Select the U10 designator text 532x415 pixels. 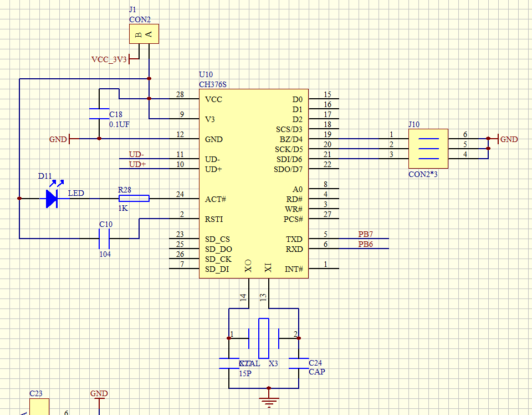[x=206, y=74]
